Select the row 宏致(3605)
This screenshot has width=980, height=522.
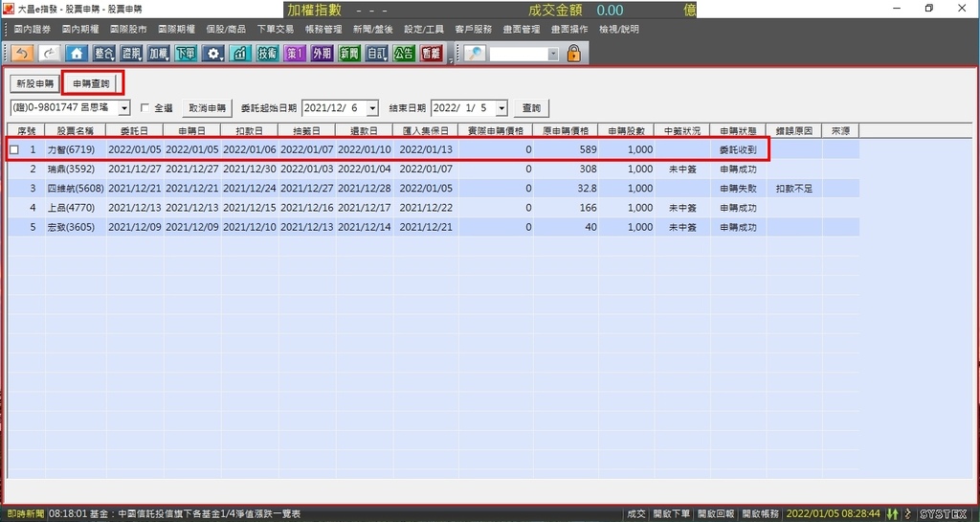pyautogui.click(x=434, y=228)
